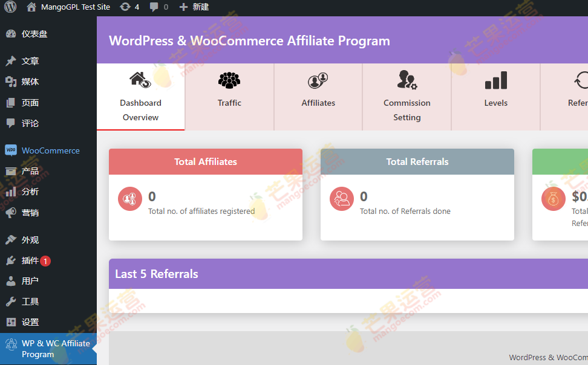Open Traffic using its crowd icon

pyautogui.click(x=229, y=79)
